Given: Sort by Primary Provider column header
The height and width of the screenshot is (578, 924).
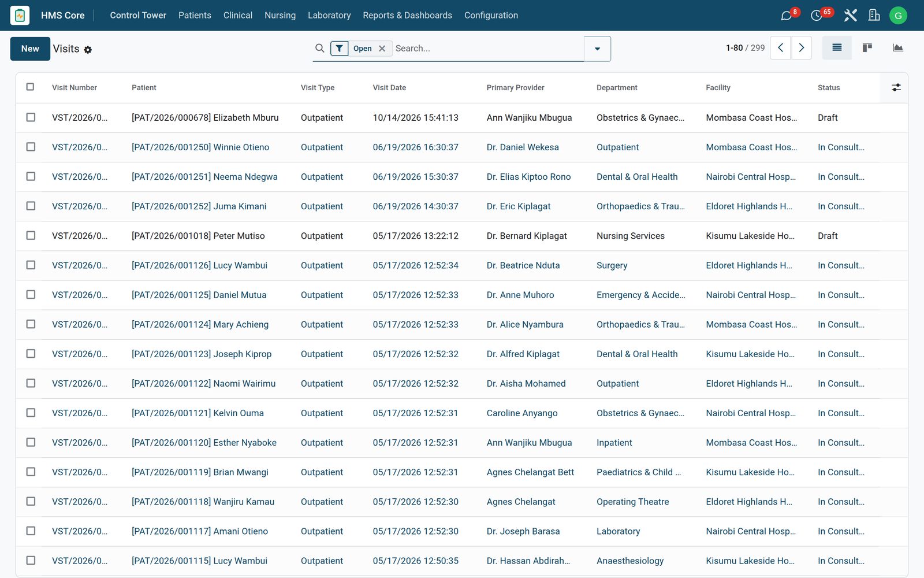Looking at the screenshot, I should pos(515,88).
